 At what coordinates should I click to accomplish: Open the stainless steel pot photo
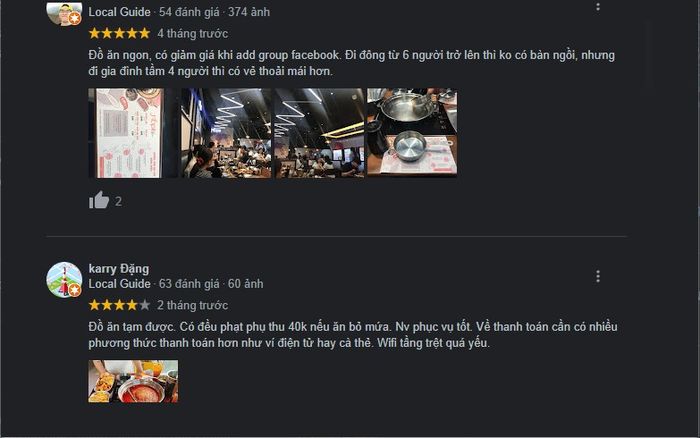click(x=412, y=132)
